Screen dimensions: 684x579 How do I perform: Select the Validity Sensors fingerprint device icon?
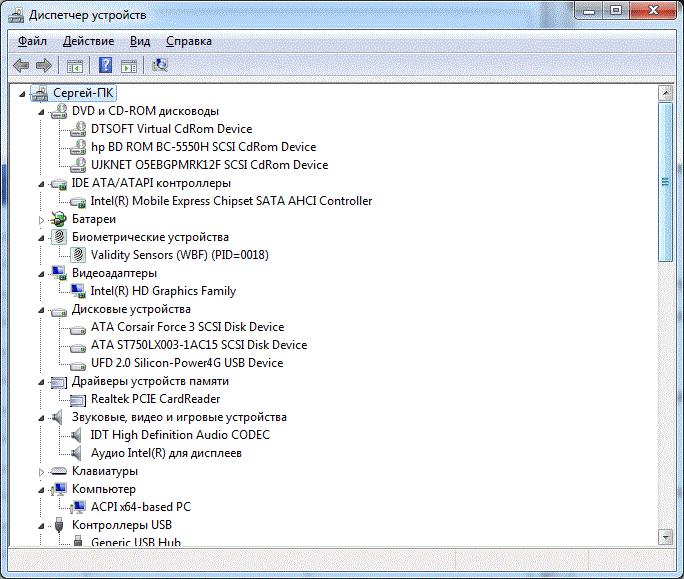pyautogui.click(x=79, y=255)
